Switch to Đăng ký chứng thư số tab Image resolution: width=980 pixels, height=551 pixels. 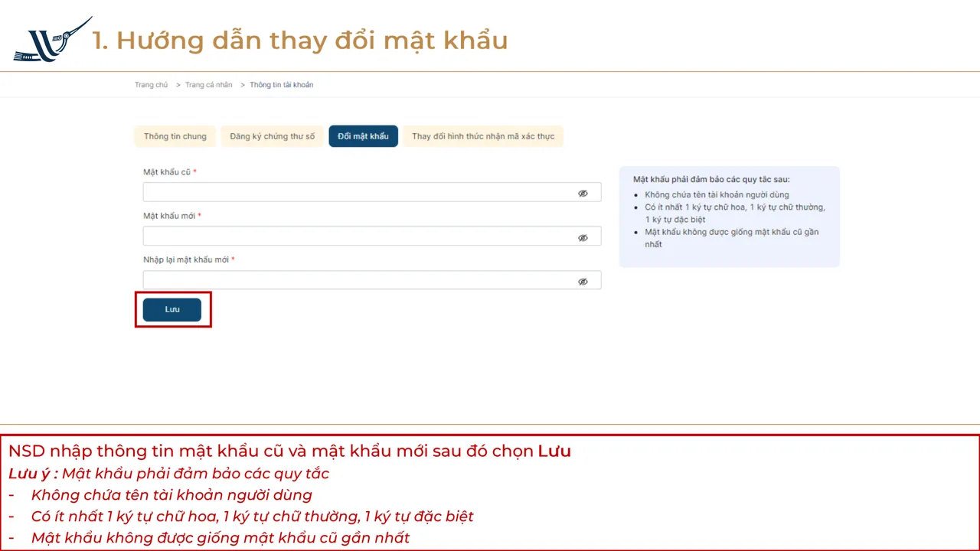click(273, 136)
